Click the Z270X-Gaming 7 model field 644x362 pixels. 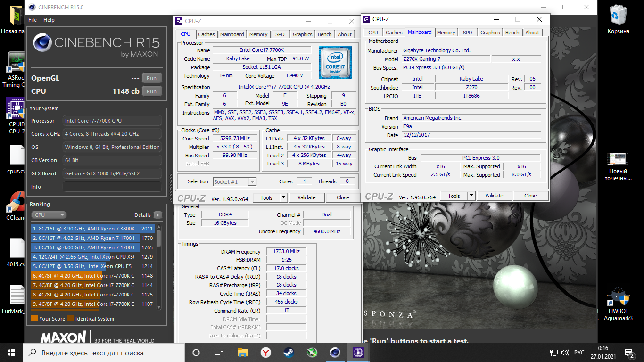[445, 59]
